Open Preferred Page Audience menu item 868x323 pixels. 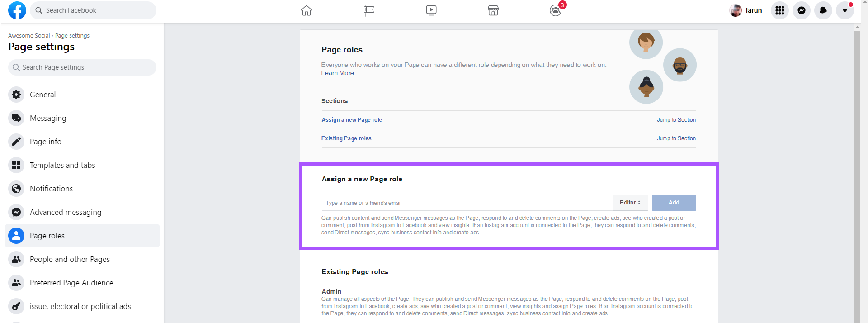point(82,283)
